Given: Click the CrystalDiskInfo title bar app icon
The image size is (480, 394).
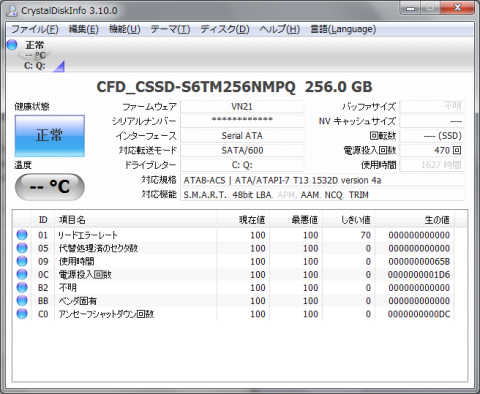Looking at the screenshot, I should click(12, 10).
